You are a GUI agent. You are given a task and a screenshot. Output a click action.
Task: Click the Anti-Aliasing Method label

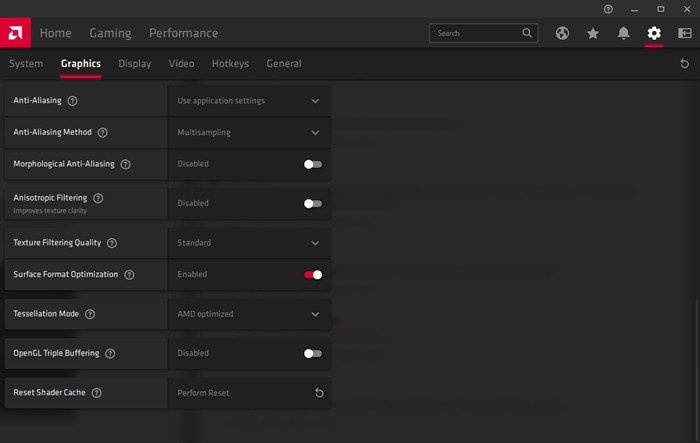tap(52, 132)
